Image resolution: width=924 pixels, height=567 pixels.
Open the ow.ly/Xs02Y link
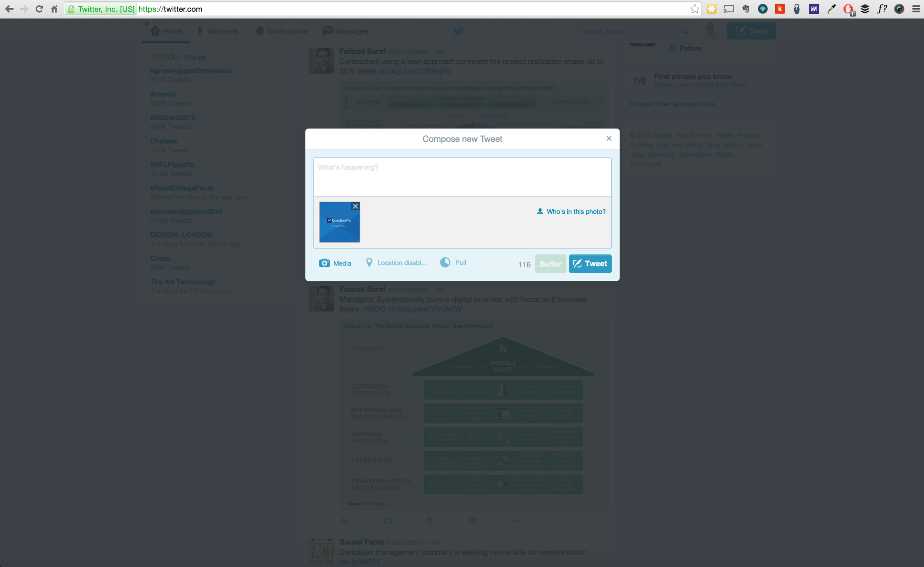[360, 562]
